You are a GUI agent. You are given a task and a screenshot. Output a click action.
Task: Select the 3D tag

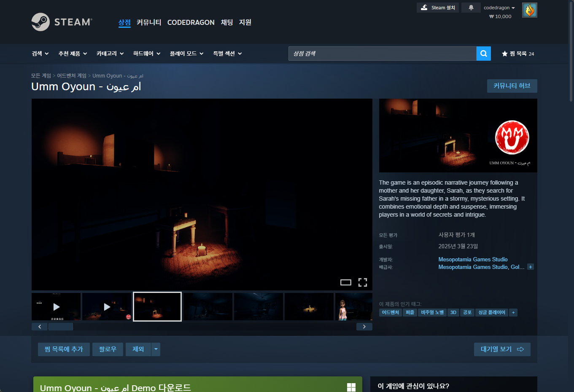pos(453,312)
